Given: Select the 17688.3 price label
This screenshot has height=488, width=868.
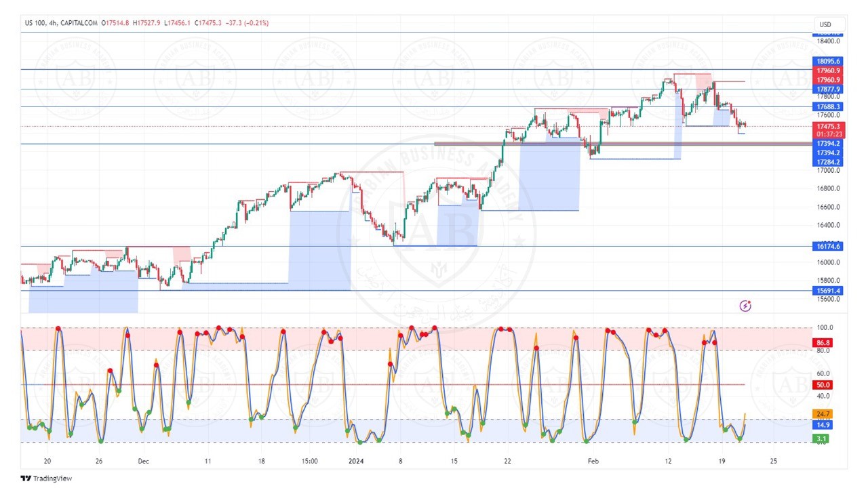Looking at the screenshot, I should coord(829,106).
